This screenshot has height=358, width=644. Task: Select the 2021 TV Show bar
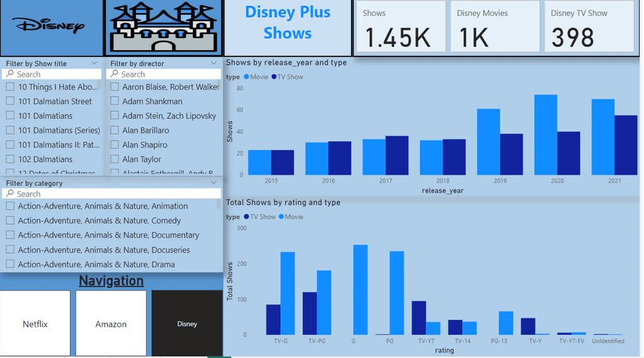point(626,145)
